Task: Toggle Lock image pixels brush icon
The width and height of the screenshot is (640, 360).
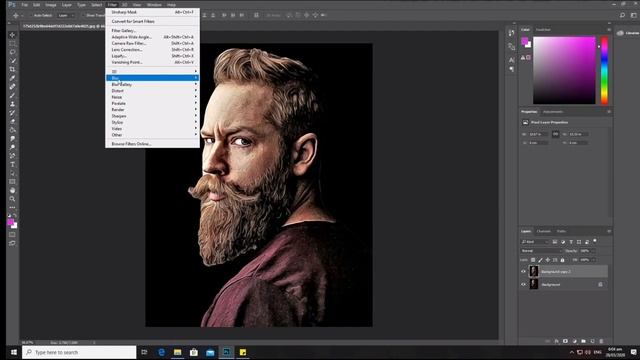Action: click(540, 260)
